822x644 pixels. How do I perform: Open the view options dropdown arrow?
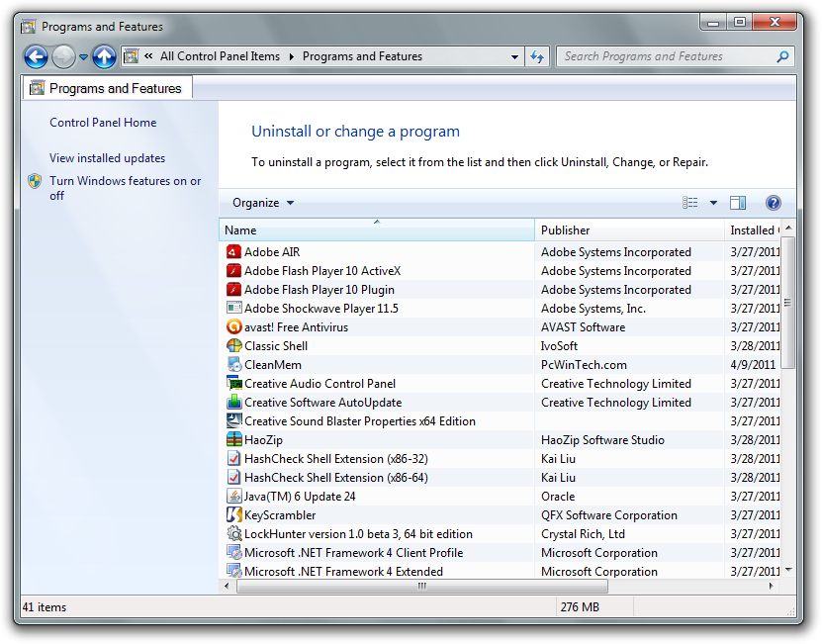point(713,203)
